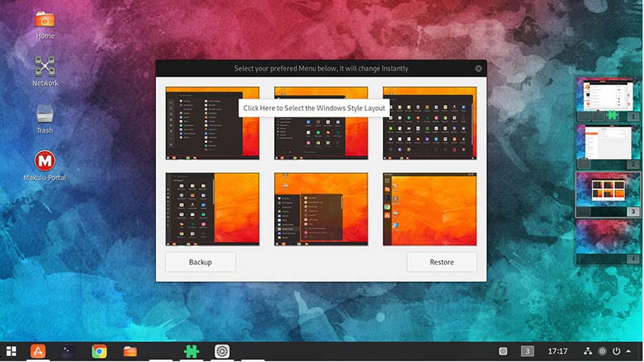Expand the system tray arrow
This screenshot has width=644, height=362.
pyautogui.click(x=628, y=351)
